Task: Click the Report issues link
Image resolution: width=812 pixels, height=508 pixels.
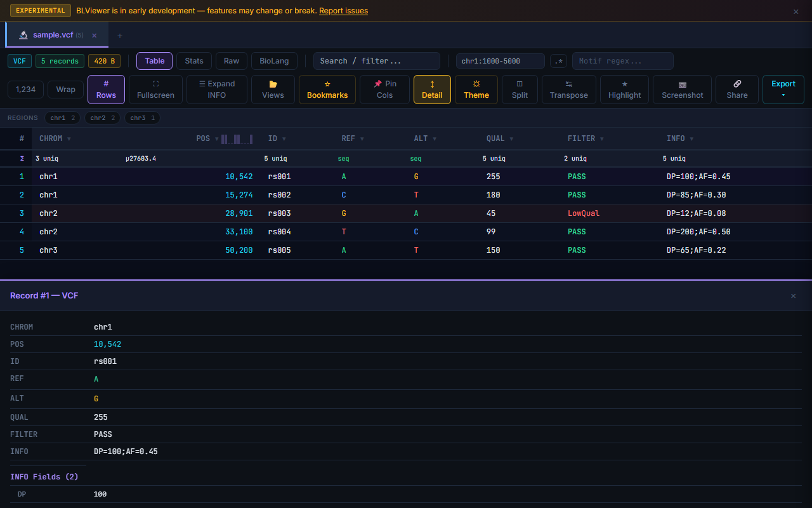Action: pos(343,11)
